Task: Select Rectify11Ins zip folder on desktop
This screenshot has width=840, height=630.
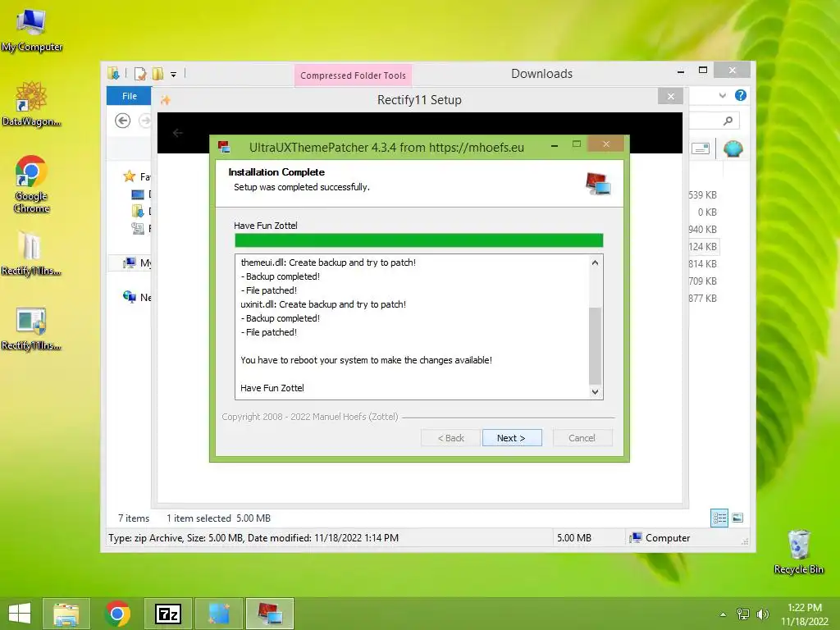Action: [x=31, y=253]
